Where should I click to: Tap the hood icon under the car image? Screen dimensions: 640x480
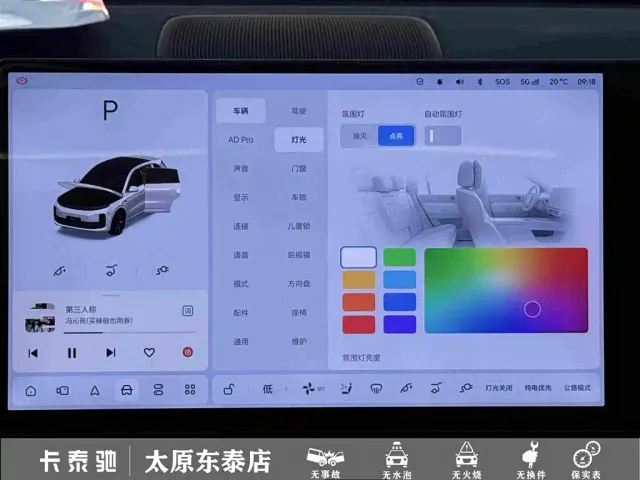coord(60,271)
